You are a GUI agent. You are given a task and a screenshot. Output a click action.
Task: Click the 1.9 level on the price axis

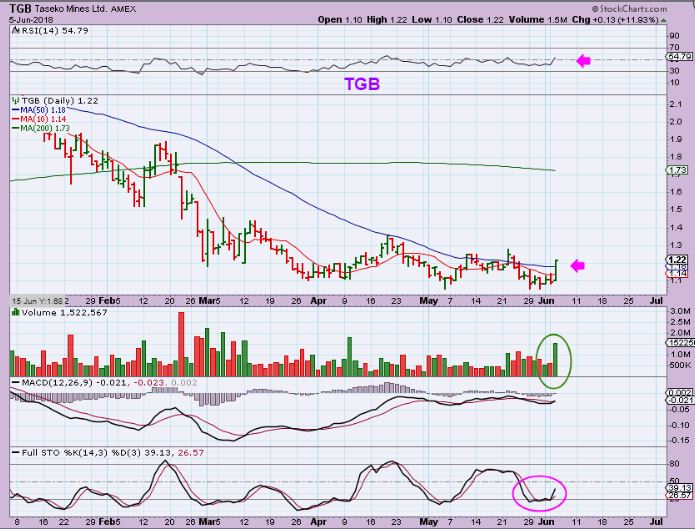[x=676, y=139]
